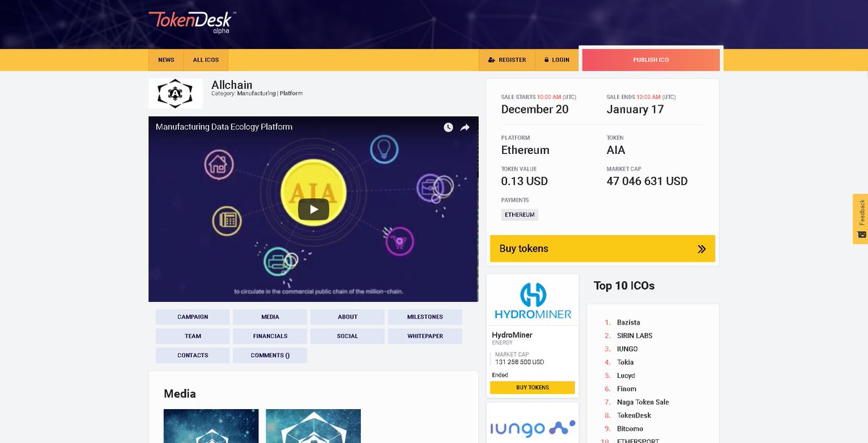The image size is (868, 443).
Task: Open the second Media thumbnail
Action: [313, 426]
